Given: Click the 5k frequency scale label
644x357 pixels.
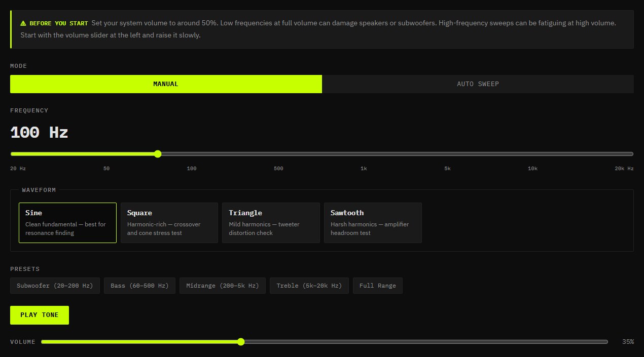Looking at the screenshot, I should (447, 168).
